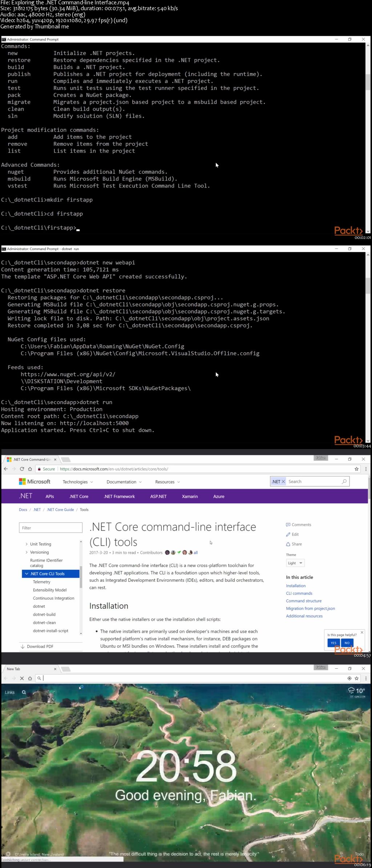The image size is (372, 868).
Task: Remove the .NET search scope chip
Action: 283,481
